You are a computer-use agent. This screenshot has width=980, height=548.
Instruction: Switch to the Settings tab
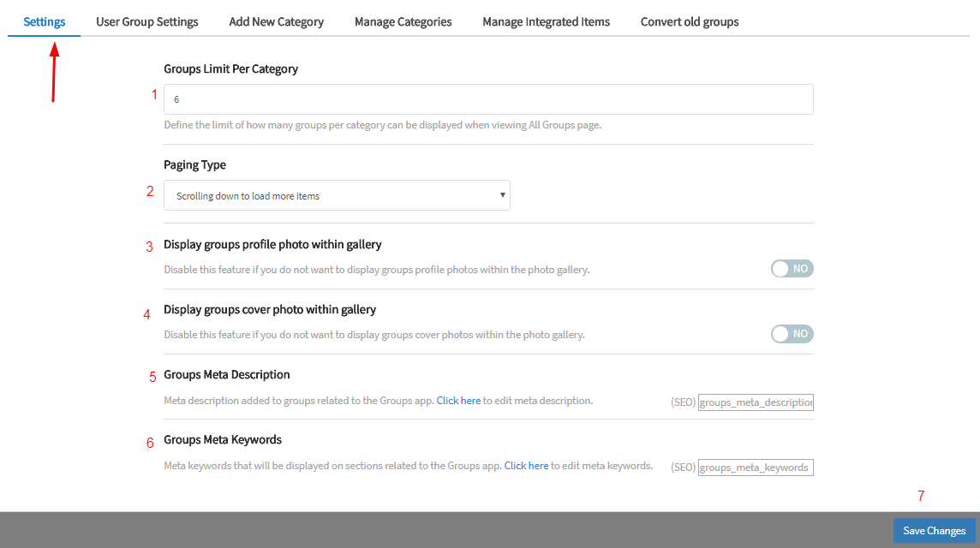pyautogui.click(x=45, y=21)
